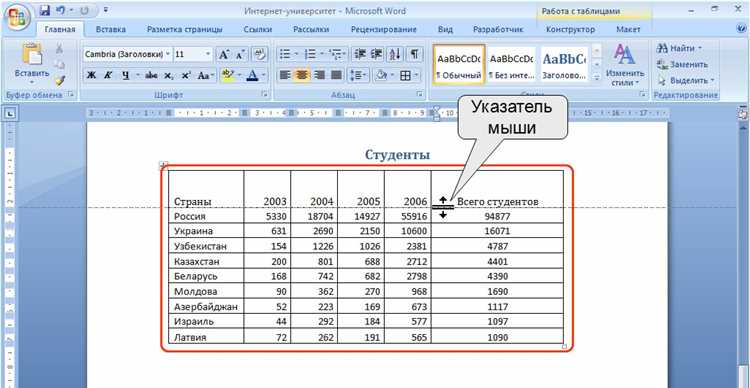Apply the Обычный style
The width and height of the screenshot is (750, 388).
click(x=459, y=65)
